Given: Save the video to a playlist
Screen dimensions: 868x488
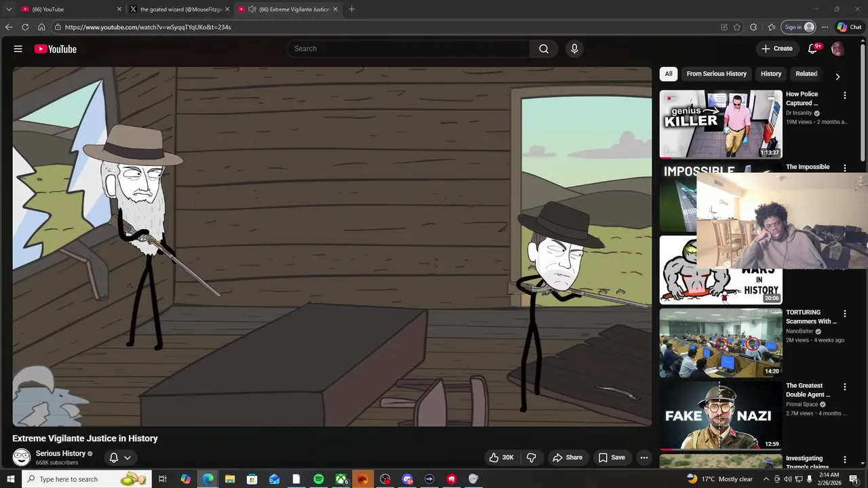Looking at the screenshot, I should tap(612, 457).
